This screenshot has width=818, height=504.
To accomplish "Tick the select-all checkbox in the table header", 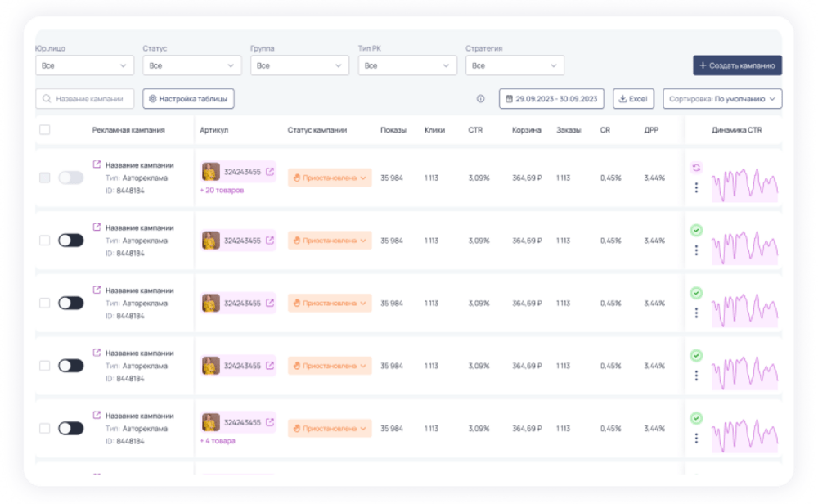I will (45, 129).
